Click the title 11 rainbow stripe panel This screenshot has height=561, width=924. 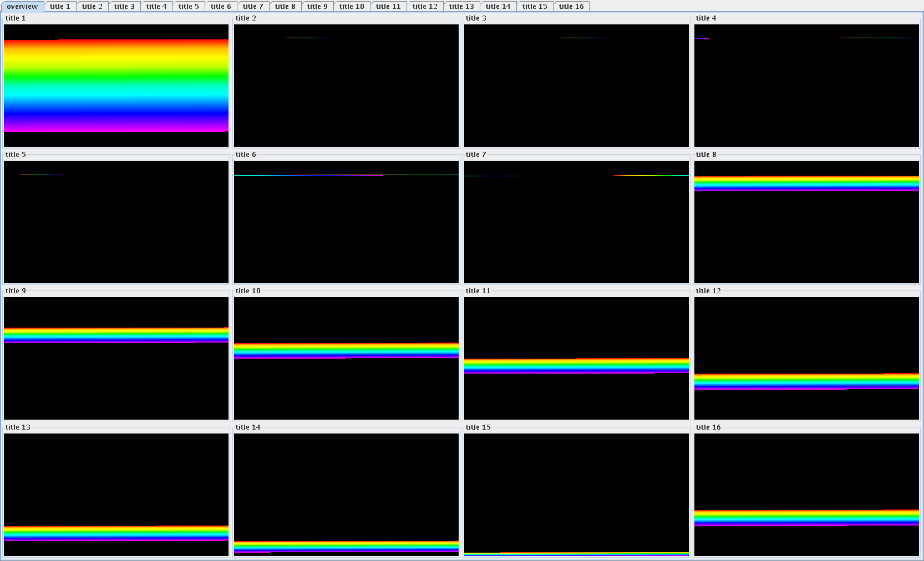tap(576, 358)
